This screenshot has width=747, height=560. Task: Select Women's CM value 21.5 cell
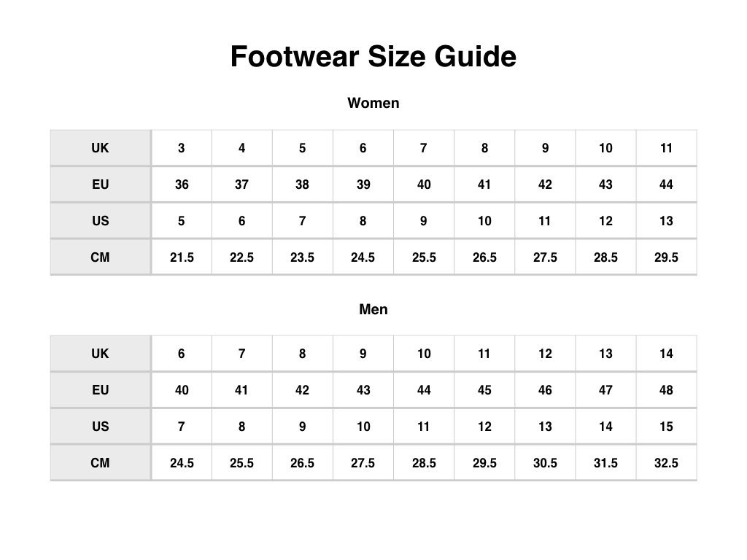click(x=182, y=257)
